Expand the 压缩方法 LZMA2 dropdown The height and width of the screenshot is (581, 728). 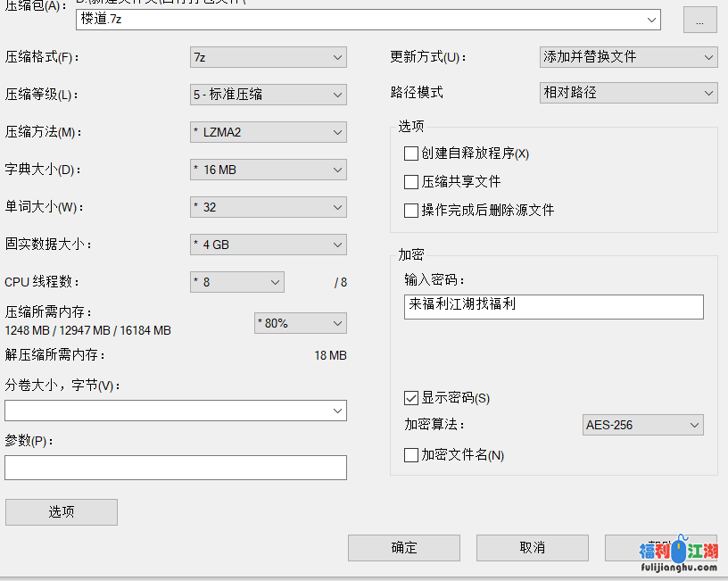[268, 132]
